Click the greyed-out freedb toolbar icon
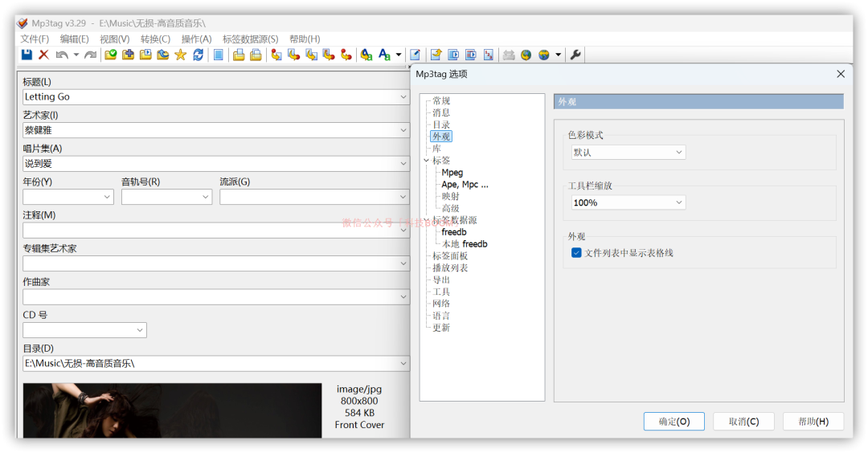Viewport: 868px width, 453px height. (x=509, y=54)
